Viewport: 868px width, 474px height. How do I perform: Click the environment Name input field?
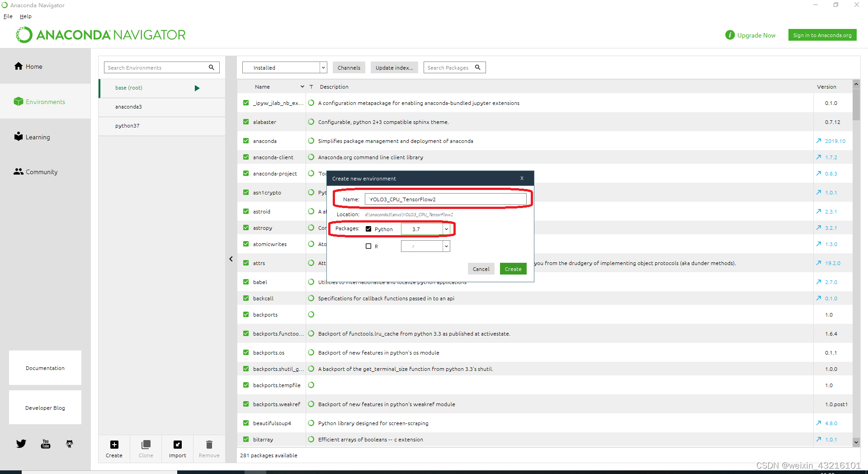click(x=446, y=199)
